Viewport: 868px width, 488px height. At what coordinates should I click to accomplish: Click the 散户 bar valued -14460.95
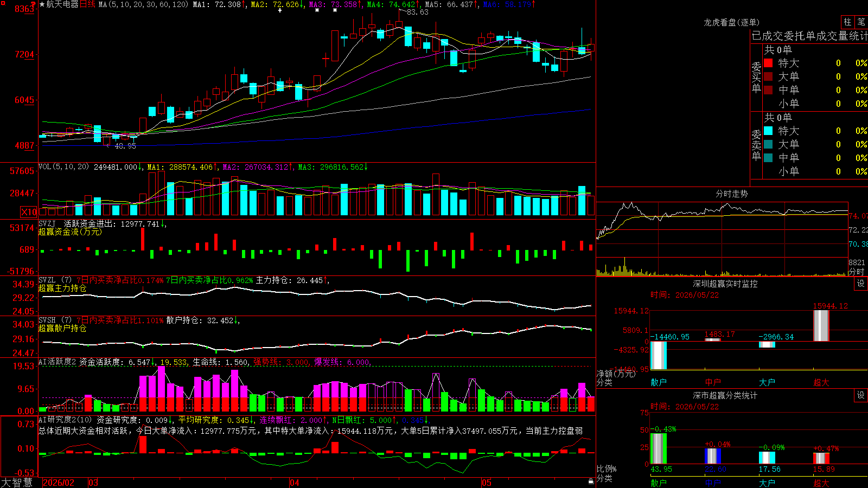(659, 355)
